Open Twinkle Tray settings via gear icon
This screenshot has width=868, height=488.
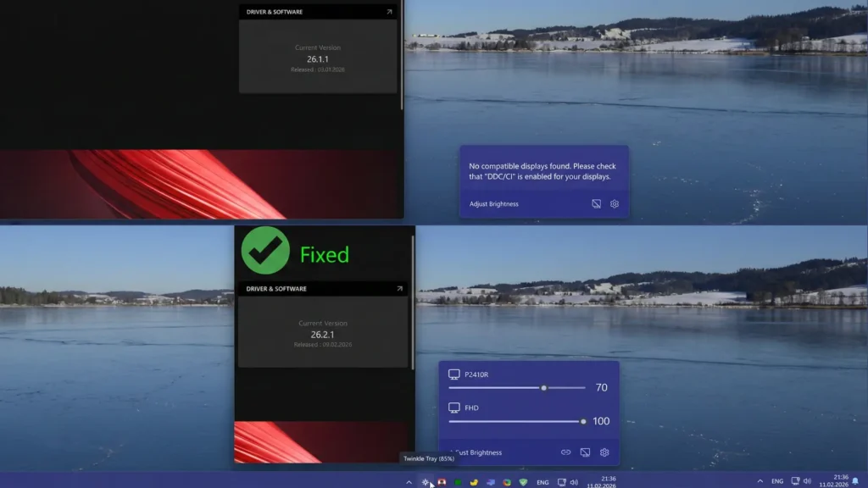pos(604,452)
